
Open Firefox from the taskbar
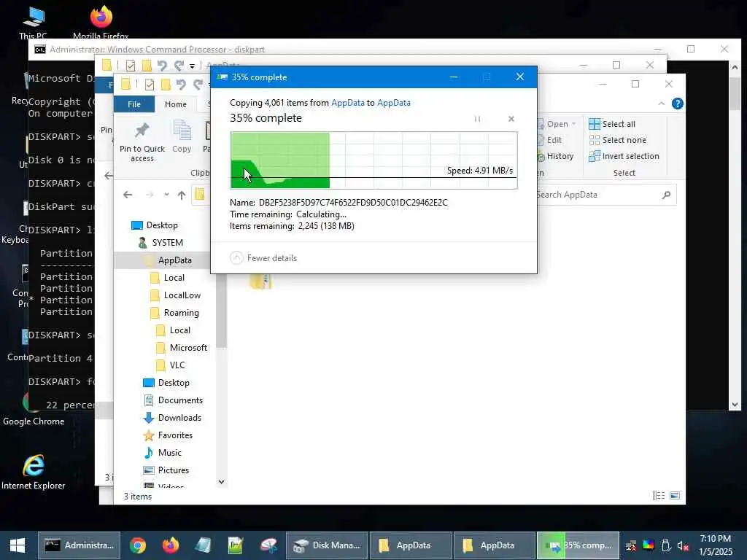(170, 545)
